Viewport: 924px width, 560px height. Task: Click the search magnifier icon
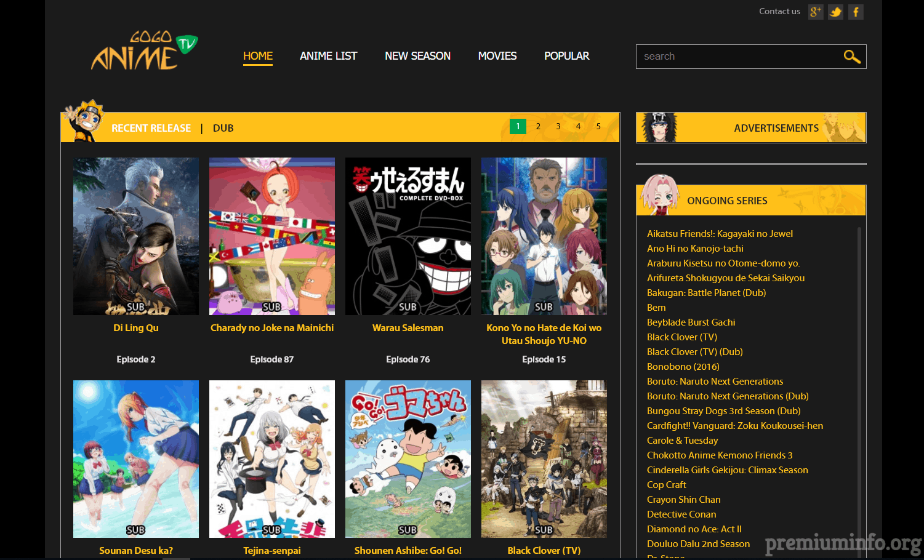pos(852,57)
